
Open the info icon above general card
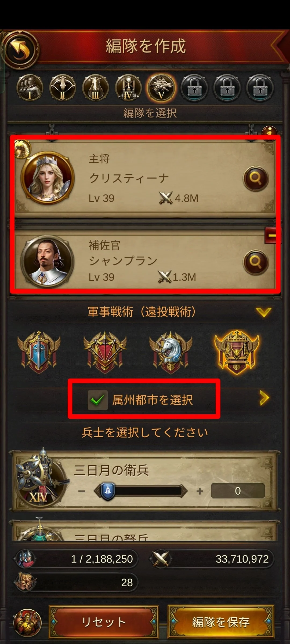pos(269,132)
